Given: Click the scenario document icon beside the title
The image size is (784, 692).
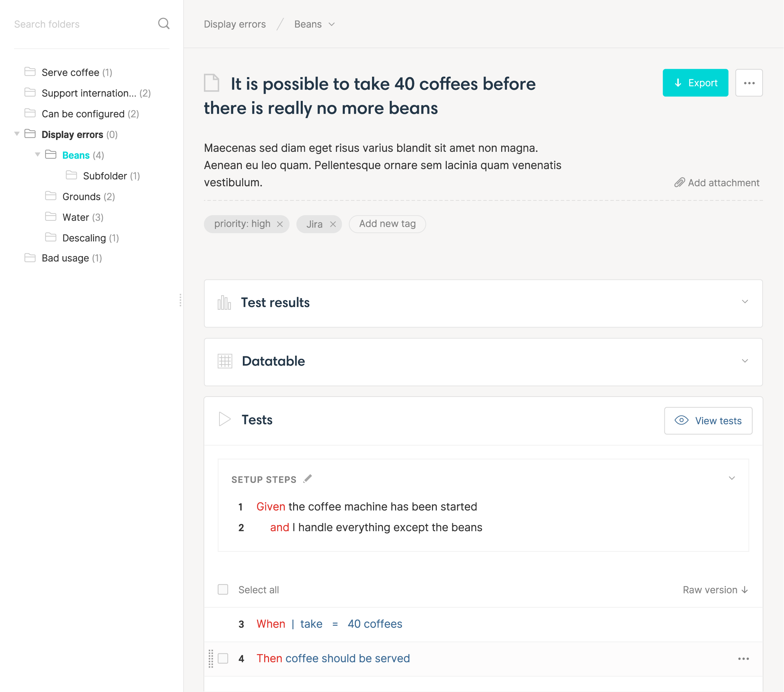Looking at the screenshot, I should click(x=212, y=83).
